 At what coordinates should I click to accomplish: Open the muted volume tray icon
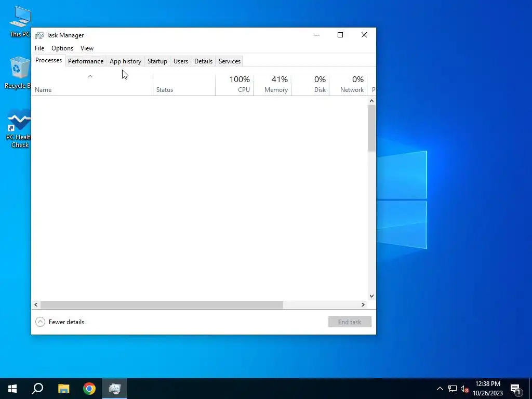[x=464, y=389]
